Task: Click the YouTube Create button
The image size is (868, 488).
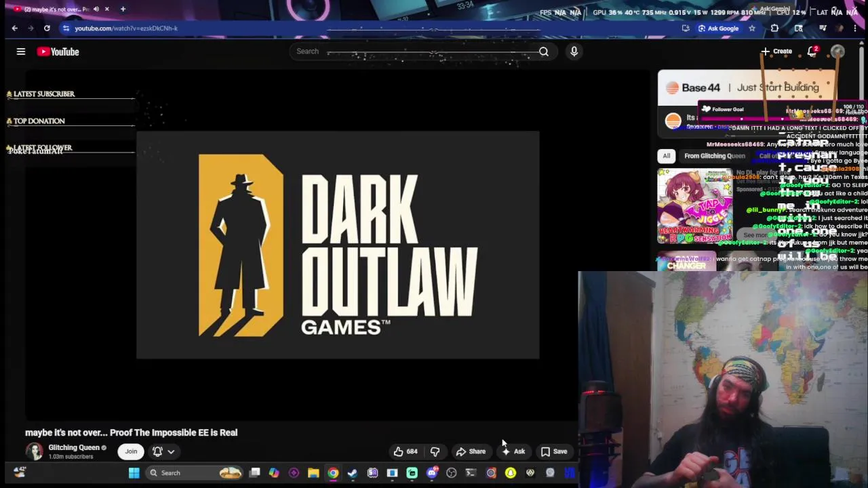Action: [x=776, y=52]
